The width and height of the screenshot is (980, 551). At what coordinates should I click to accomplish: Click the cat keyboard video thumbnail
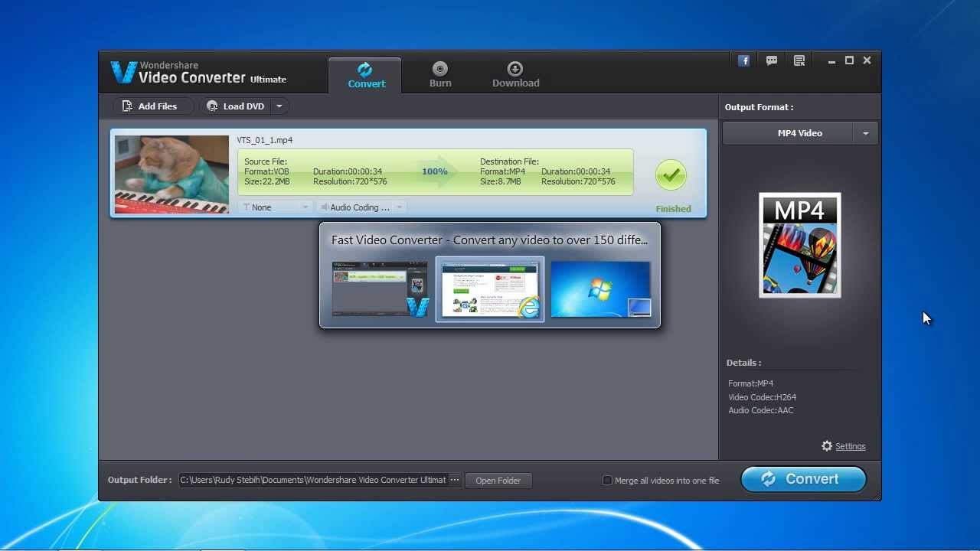click(x=171, y=174)
